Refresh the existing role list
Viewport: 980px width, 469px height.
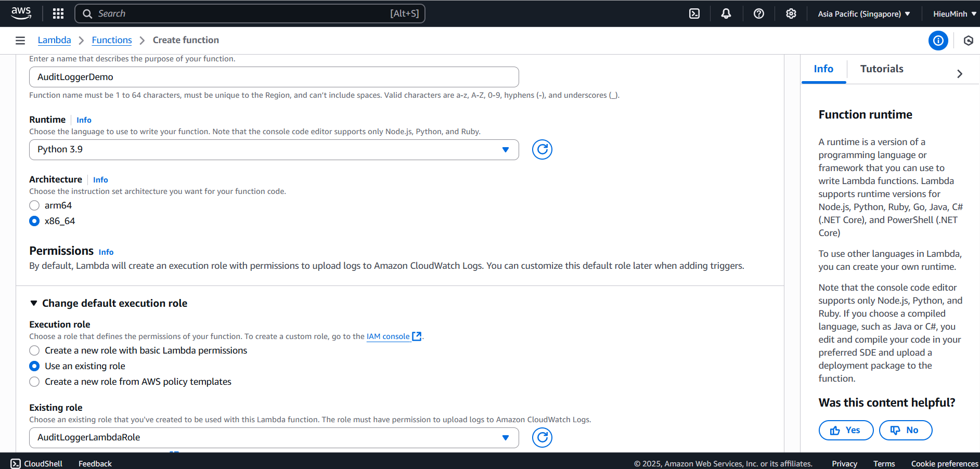click(542, 438)
